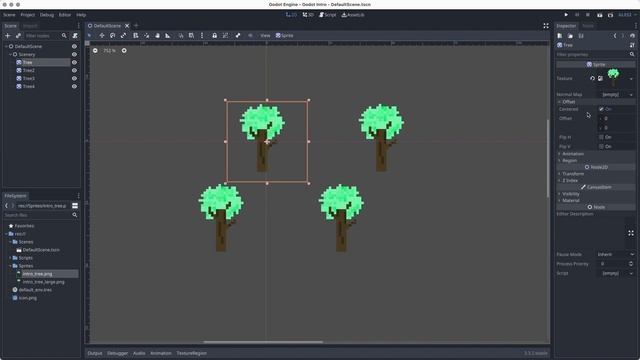Image resolution: width=640 pixels, height=360 pixels.
Task: Activate the Scale mode tool
Action: click(123, 36)
